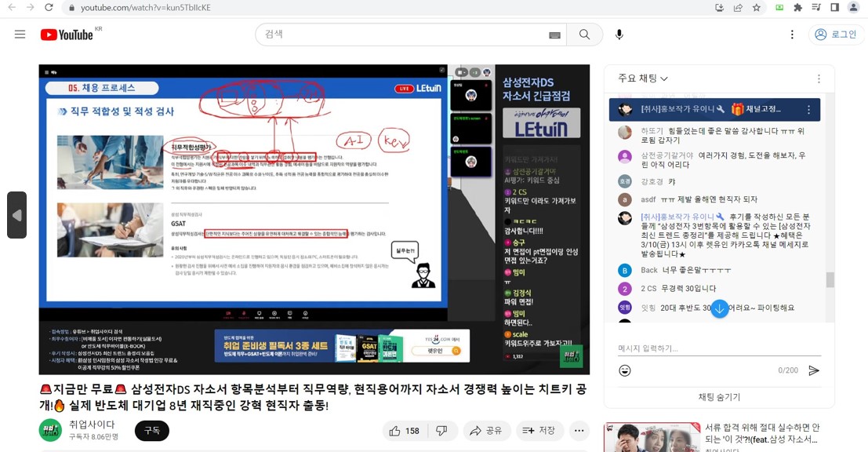Start voice search with microphone icon
The width and height of the screenshot is (868, 452).
[619, 35]
